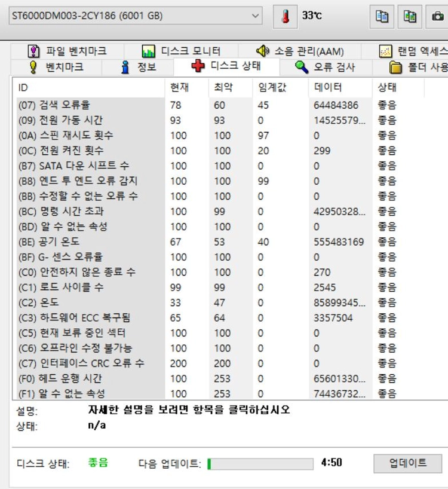Click the copy screenshot to clipboard icon
This screenshot has height=489, width=448.
410,16
